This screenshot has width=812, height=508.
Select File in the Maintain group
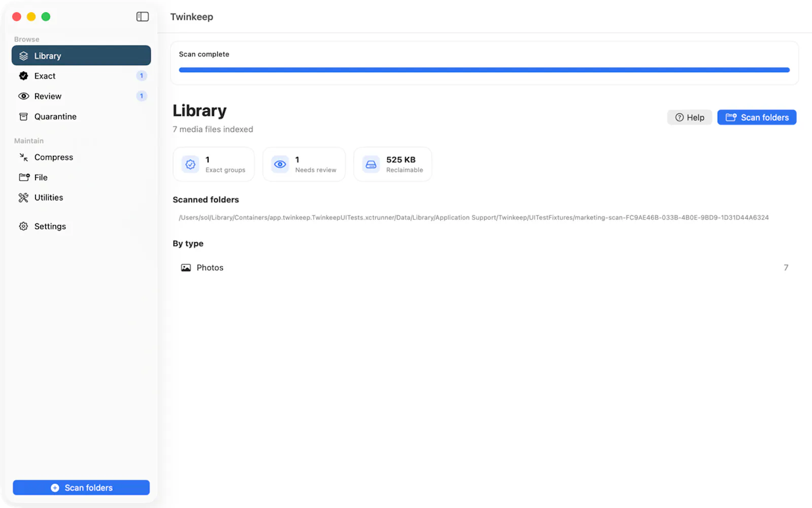81,177
